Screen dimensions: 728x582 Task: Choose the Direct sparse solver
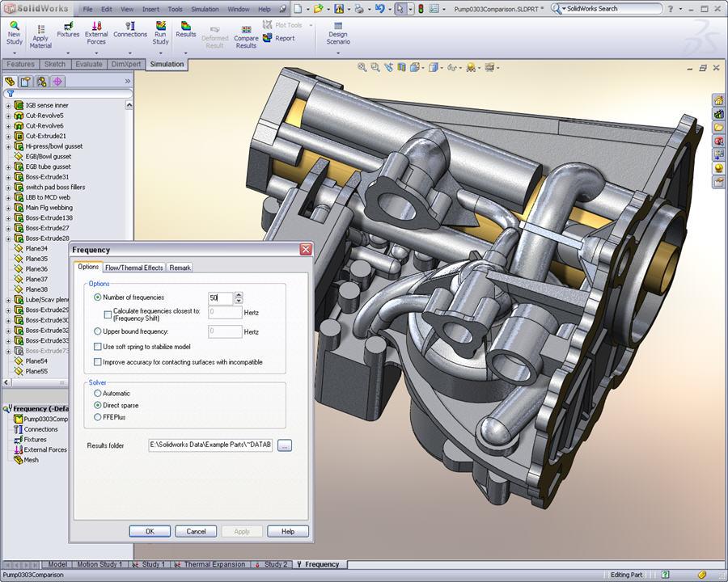(98, 405)
